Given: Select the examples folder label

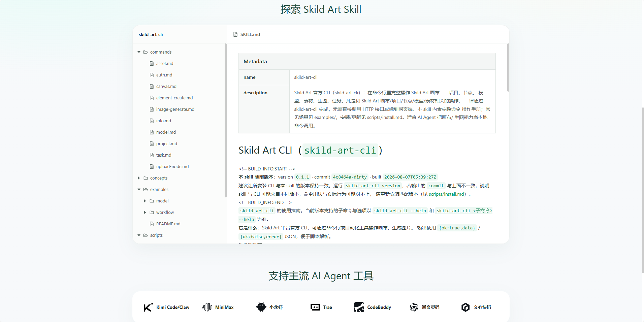Looking at the screenshot, I should 159,190.
